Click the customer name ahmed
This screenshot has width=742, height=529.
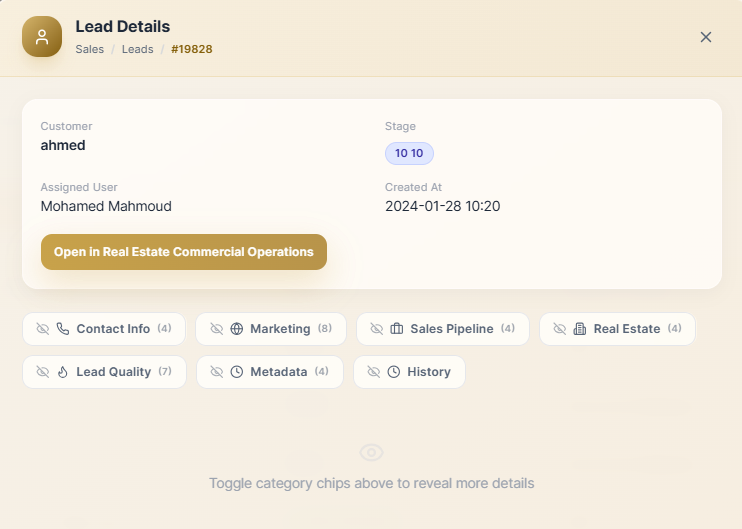[63, 145]
